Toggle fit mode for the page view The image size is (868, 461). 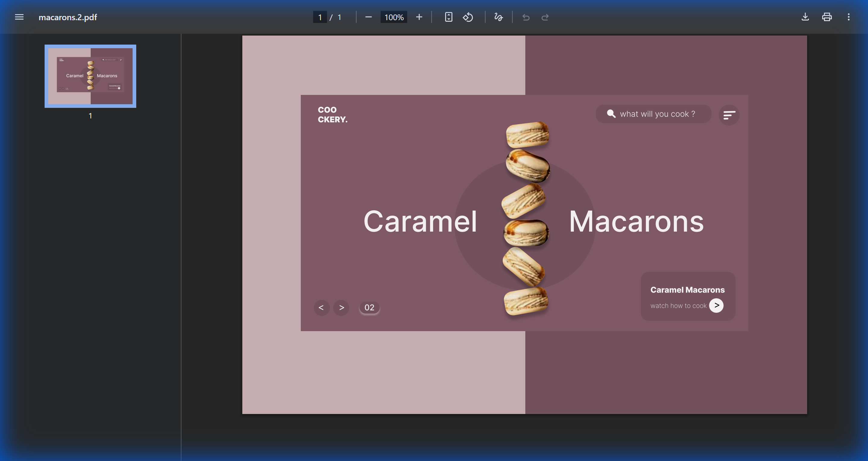pyautogui.click(x=448, y=17)
